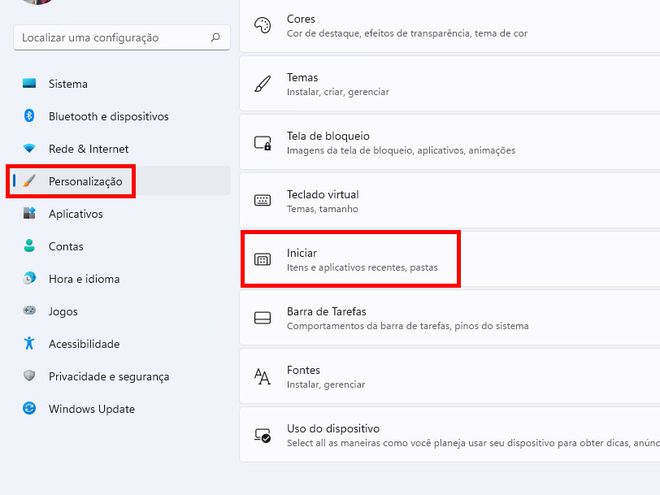Click the Tela de bloqueio lock-screen icon
The height and width of the screenshot is (495, 660).
coord(263,143)
